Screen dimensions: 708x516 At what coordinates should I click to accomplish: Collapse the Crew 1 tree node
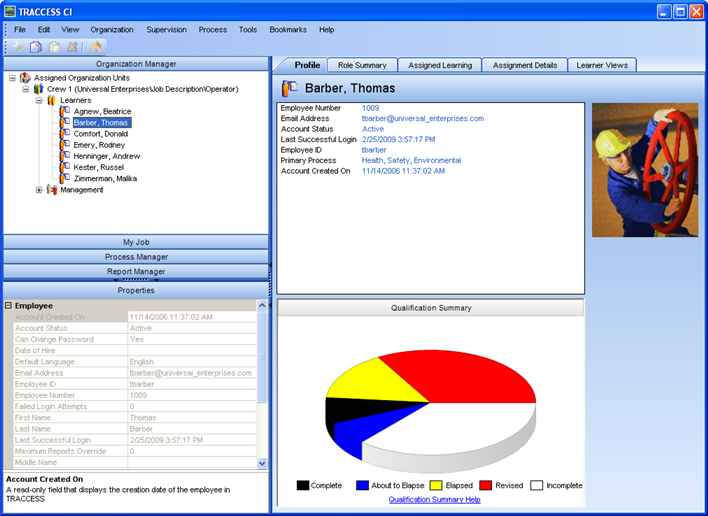coord(26,89)
